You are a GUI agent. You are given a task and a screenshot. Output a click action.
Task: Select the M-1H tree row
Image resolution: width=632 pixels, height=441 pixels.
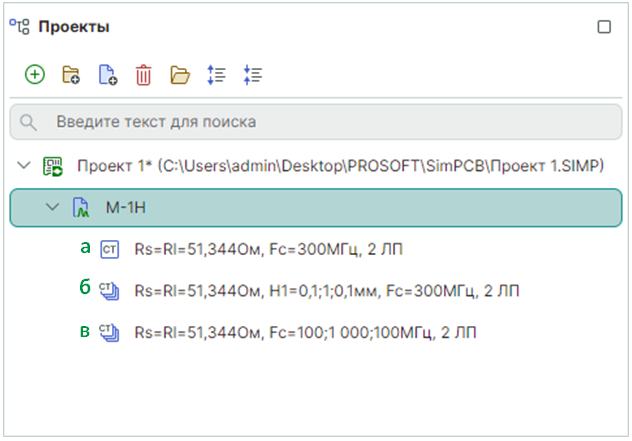click(x=316, y=208)
